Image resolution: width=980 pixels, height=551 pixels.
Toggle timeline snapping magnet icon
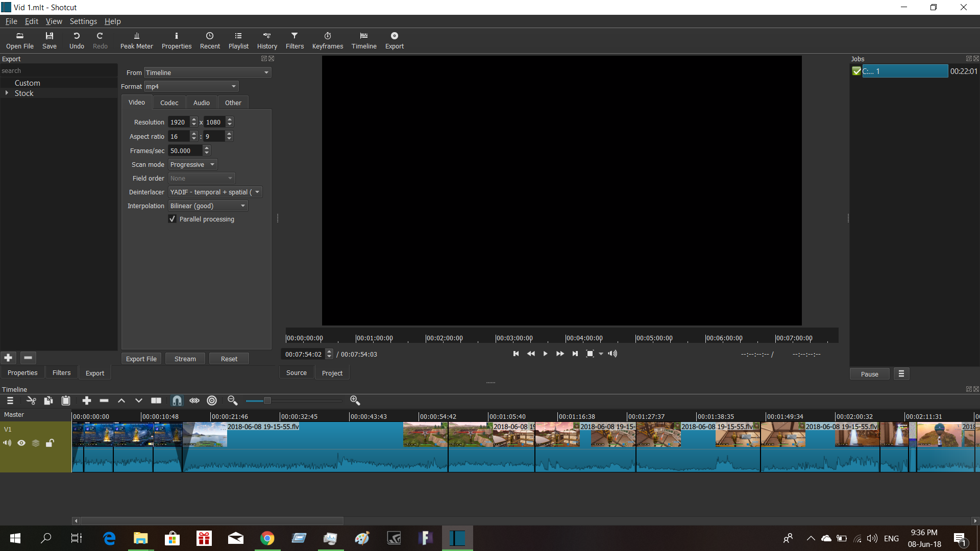pyautogui.click(x=177, y=400)
